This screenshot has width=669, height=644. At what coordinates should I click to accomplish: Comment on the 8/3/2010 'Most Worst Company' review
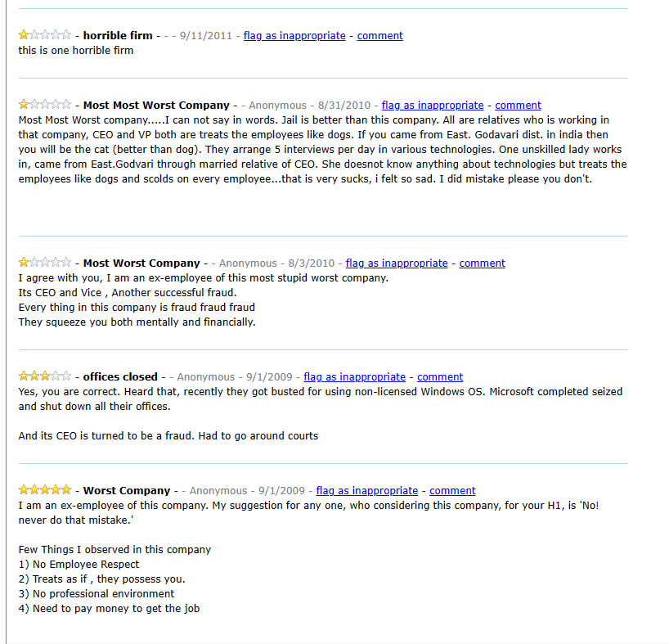tap(482, 263)
